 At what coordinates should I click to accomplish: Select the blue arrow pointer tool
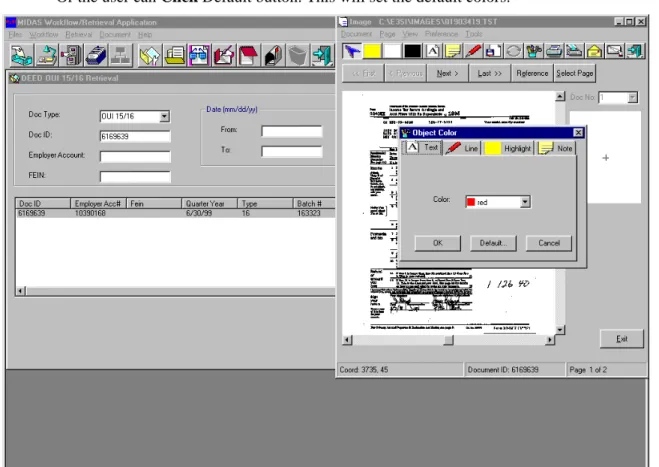coord(352,51)
